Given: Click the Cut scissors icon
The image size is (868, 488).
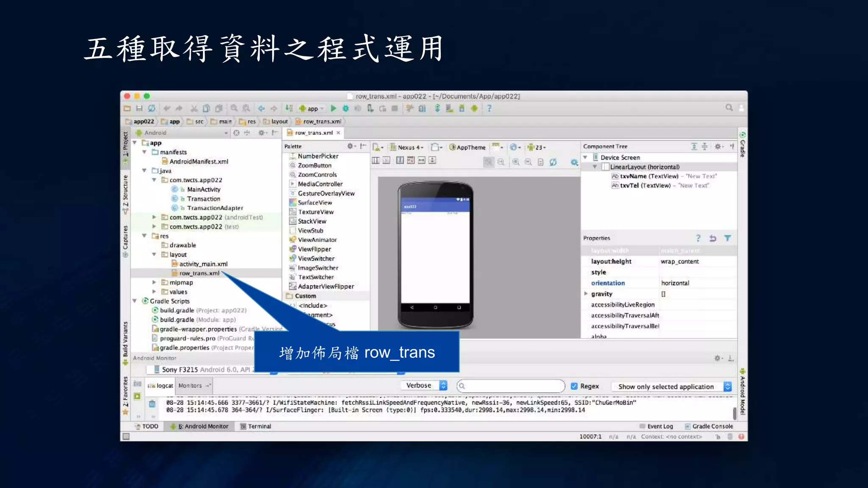Looking at the screenshot, I should click(194, 108).
